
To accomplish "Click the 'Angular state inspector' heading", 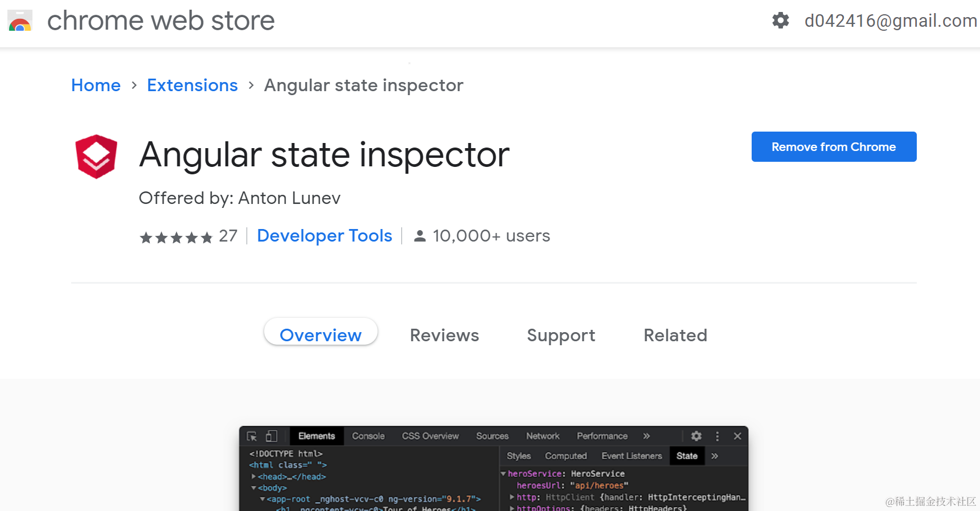I will point(325,154).
